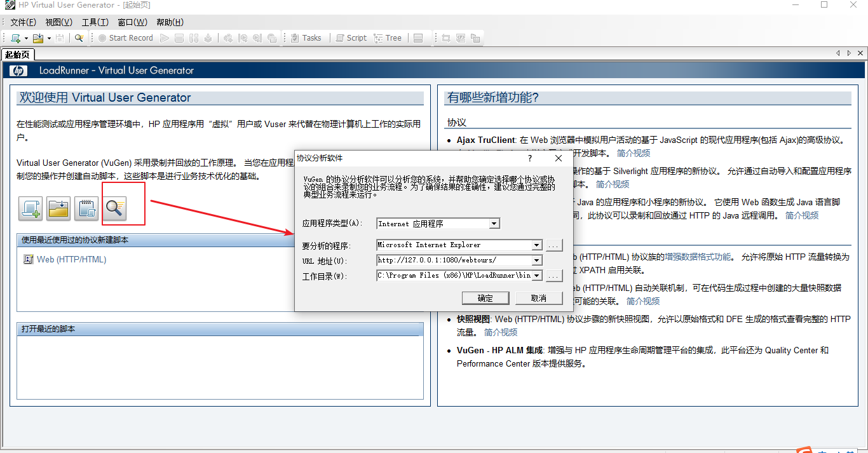This screenshot has width=868, height=453.
Task: Click the large notepad icon on the start page
Action: coord(86,208)
